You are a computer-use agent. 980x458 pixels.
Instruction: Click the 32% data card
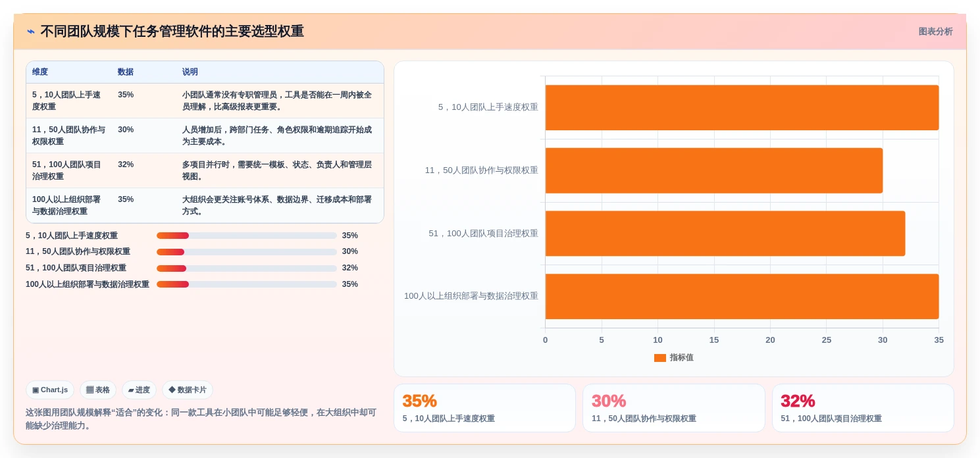click(863, 408)
